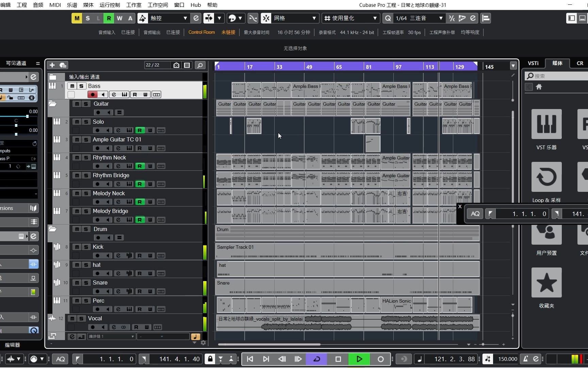This screenshot has height=368, width=588.
Task: Collapse the Guitar folder track
Action: 53,104
